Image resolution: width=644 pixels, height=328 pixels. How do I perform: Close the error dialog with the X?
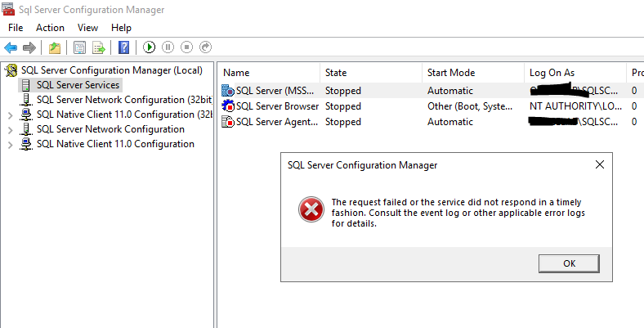click(600, 165)
